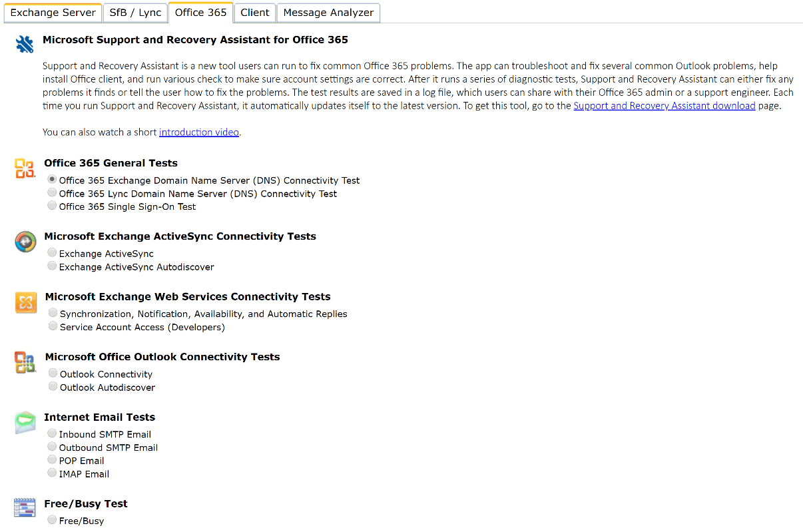
Task: Click the Microsoft Support and Recovery Assistant title
Action: (195, 40)
